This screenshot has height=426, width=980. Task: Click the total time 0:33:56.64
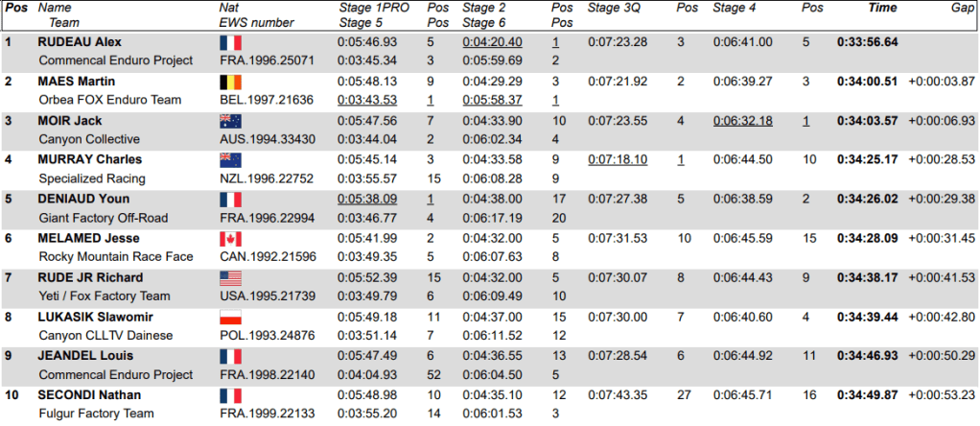pos(868,42)
